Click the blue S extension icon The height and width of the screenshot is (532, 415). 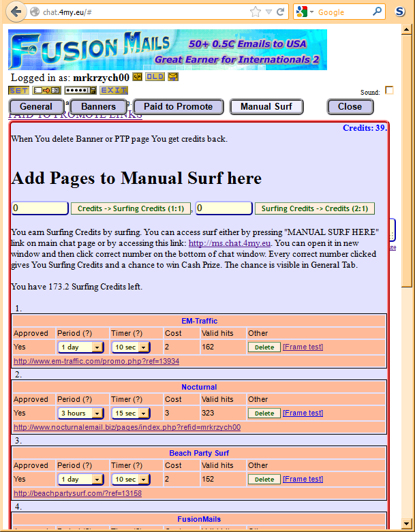coord(401,12)
